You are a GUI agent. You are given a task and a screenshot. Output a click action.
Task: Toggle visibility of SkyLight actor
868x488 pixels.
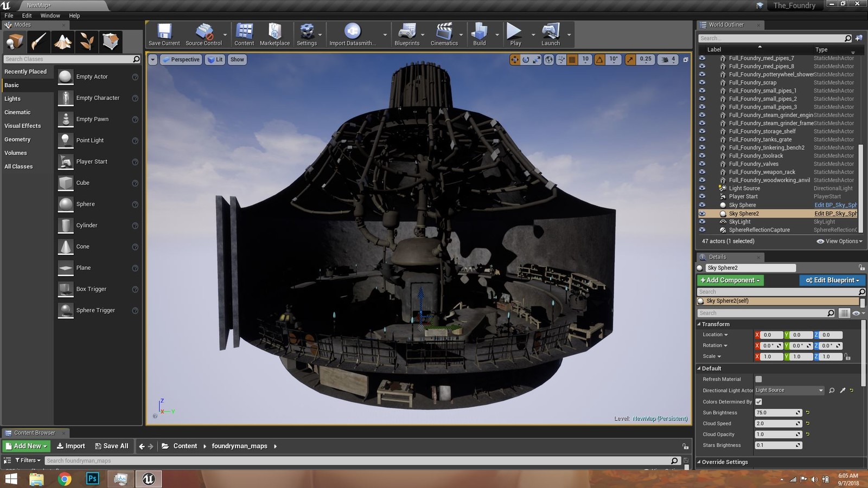coord(702,222)
